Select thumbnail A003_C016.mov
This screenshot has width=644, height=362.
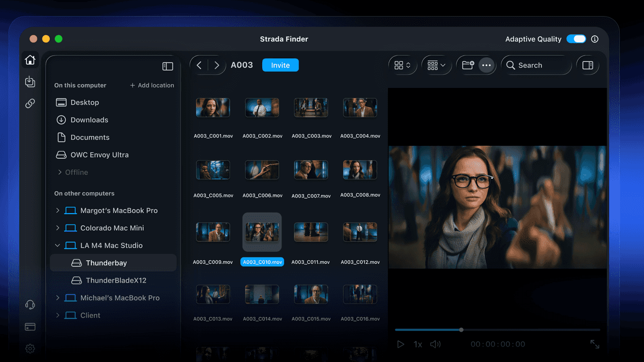(x=360, y=294)
